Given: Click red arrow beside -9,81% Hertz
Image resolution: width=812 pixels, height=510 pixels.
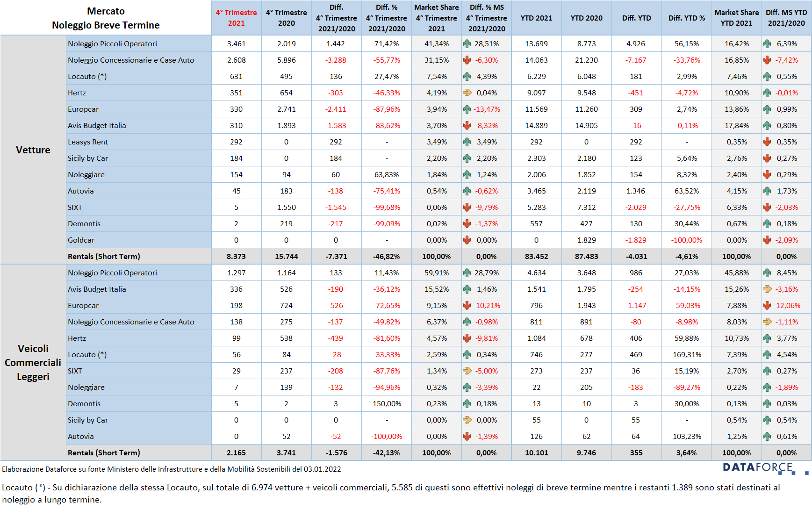Looking at the screenshot, I should click(x=467, y=338).
